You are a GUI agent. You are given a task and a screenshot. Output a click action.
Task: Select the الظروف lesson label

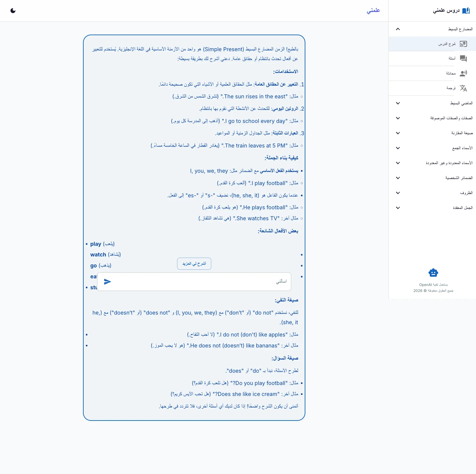466,193
